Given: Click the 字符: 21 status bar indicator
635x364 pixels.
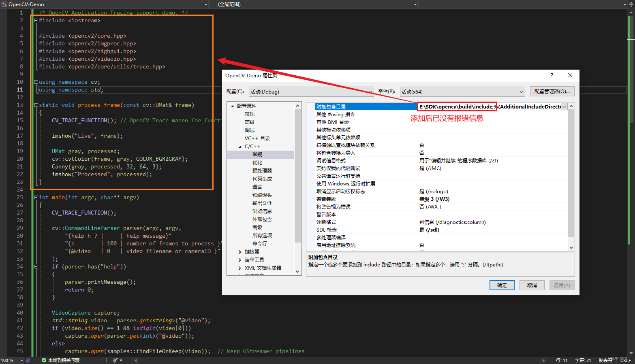Looking at the screenshot, I should point(583,360).
